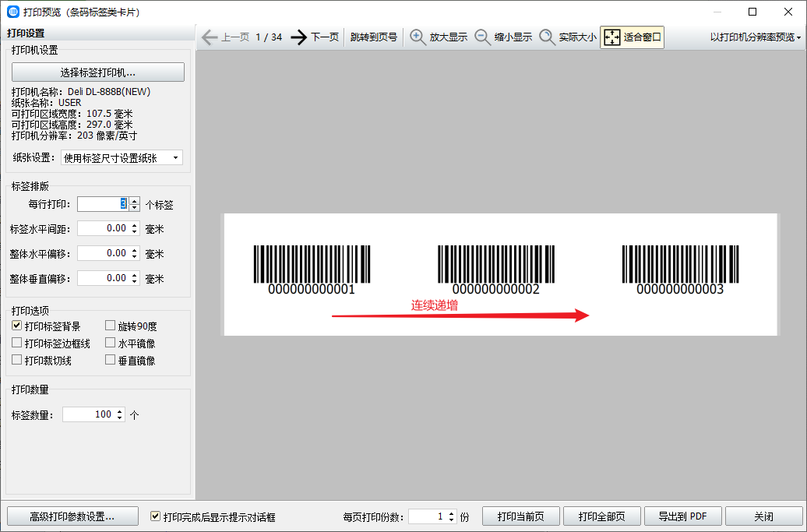Open 以打印机分辨率预览 dropdown

pos(755,37)
